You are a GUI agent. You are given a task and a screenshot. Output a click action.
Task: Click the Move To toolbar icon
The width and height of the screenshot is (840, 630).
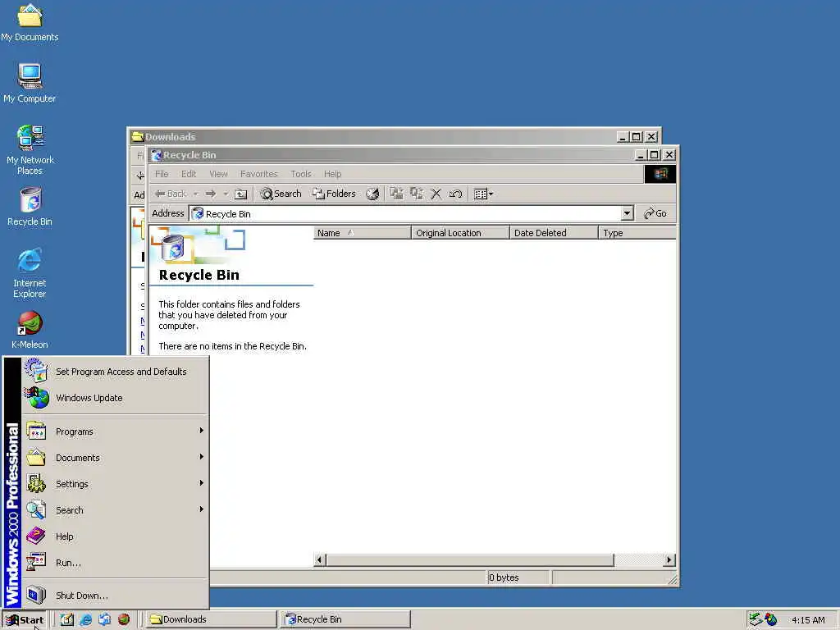pyautogui.click(x=397, y=194)
